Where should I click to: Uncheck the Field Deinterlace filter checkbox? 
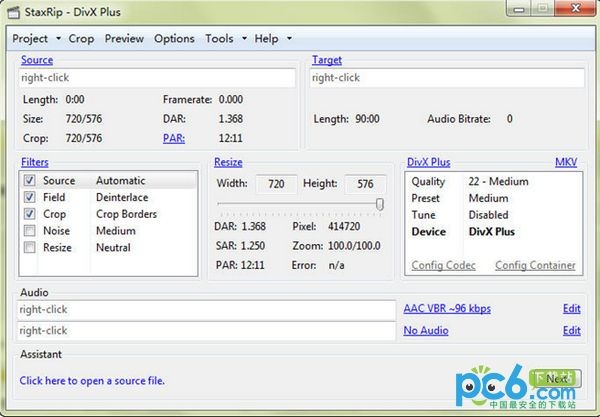click(x=29, y=197)
